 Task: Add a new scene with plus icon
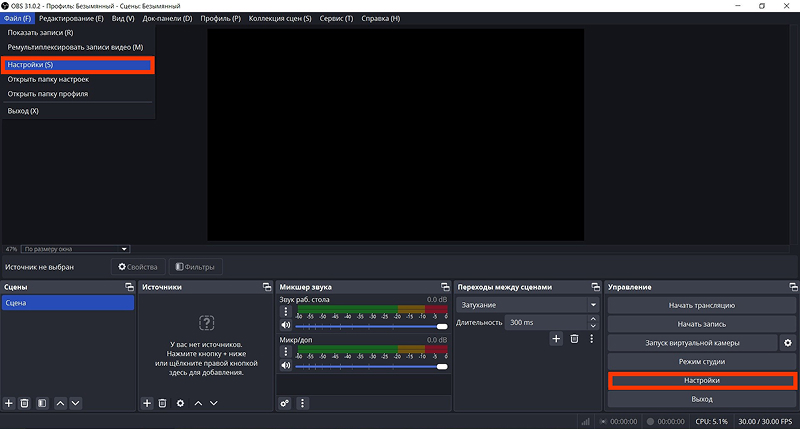pos(9,403)
